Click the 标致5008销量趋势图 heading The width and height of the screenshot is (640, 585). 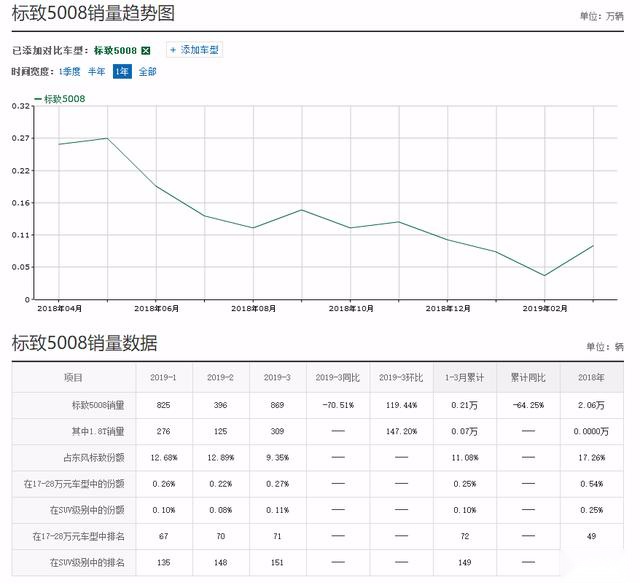tap(93, 13)
